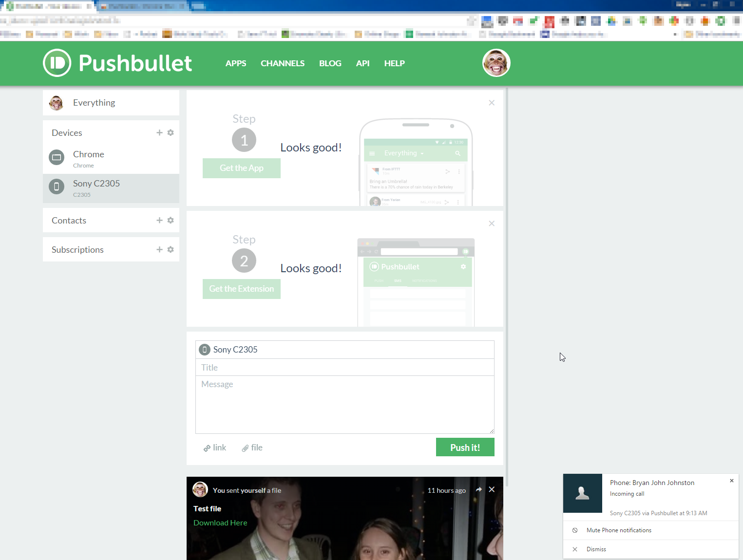Viewport: 743px width, 560px height.
Task: Add a new device with plus icon
Action: [159, 132]
